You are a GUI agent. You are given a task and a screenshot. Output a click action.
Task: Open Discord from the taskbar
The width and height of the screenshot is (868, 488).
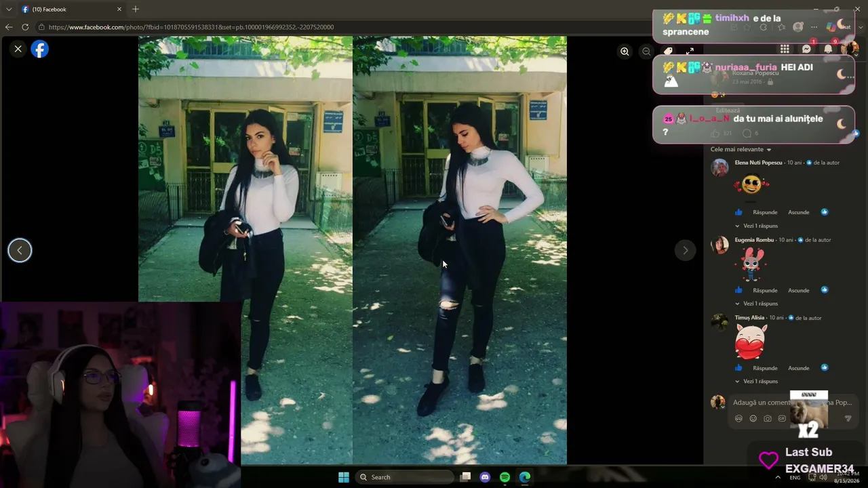[x=485, y=477]
